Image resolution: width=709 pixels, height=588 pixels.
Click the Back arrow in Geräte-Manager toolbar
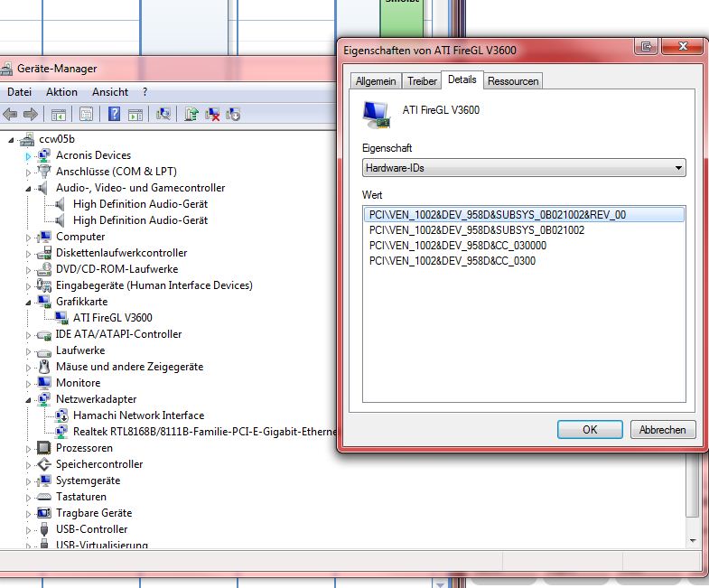10,115
